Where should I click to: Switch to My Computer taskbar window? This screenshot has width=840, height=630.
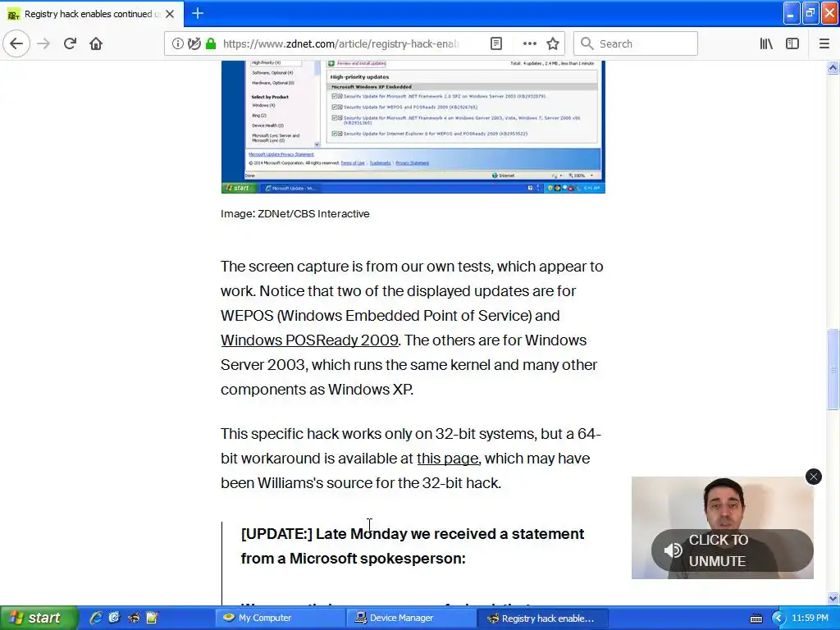click(x=280, y=619)
